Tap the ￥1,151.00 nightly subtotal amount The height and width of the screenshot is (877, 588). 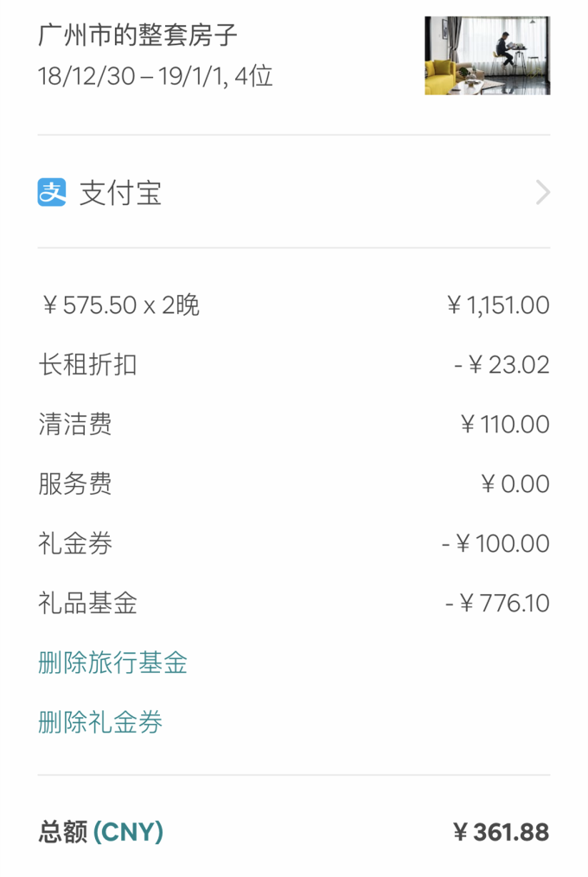tap(498, 305)
